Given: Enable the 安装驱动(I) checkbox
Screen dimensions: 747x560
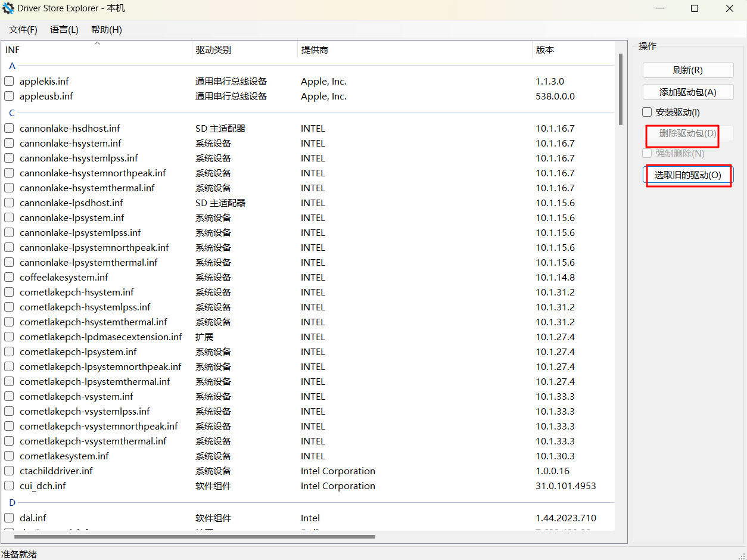Looking at the screenshot, I should [647, 112].
